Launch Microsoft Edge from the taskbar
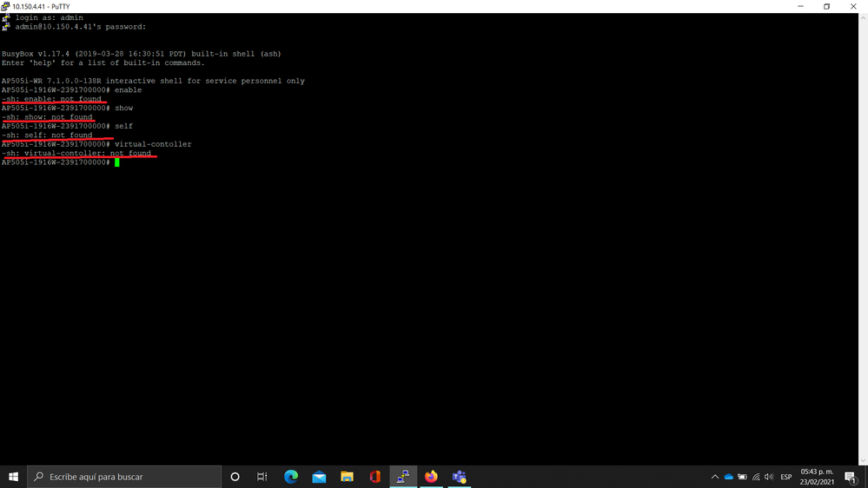This screenshot has height=488, width=868. pos(291,477)
